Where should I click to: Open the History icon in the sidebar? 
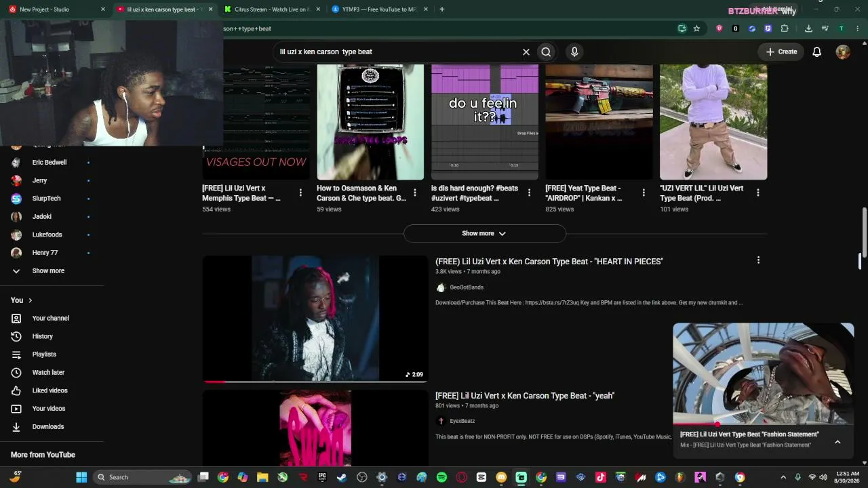[16, 336]
